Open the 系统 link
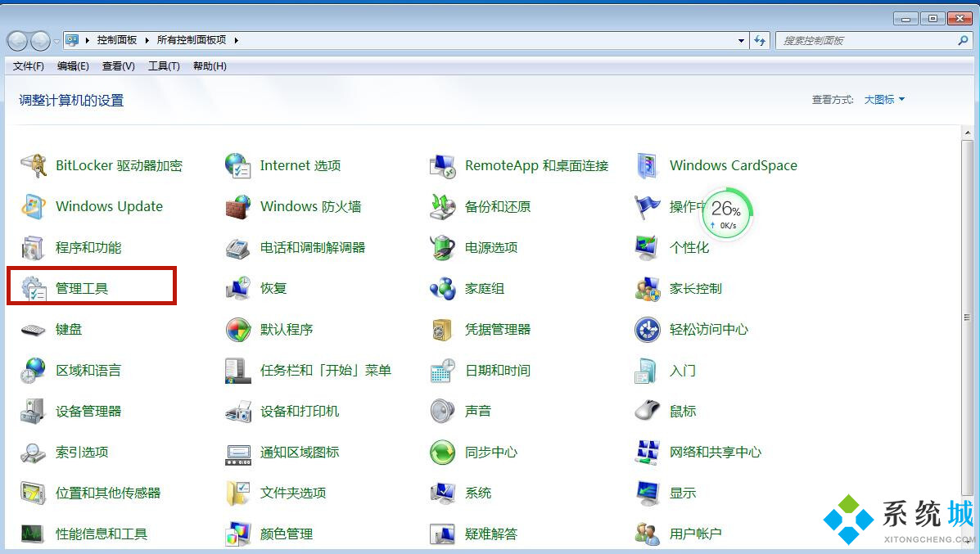 [478, 493]
